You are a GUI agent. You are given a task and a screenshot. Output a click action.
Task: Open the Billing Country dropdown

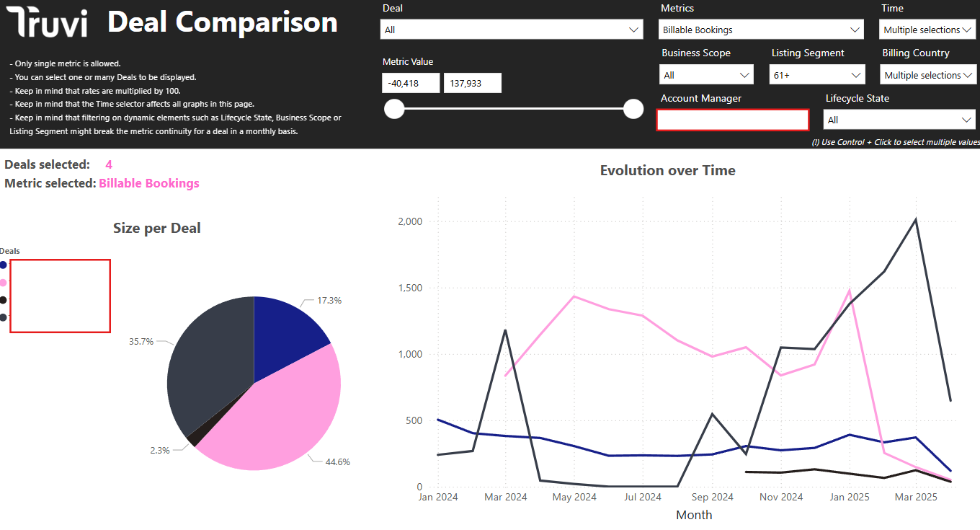(927, 75)
